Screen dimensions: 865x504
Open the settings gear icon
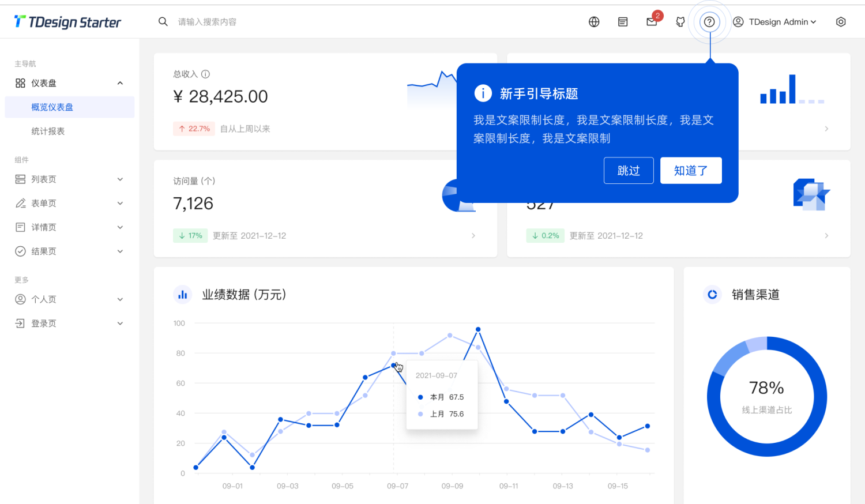[841, 21]
